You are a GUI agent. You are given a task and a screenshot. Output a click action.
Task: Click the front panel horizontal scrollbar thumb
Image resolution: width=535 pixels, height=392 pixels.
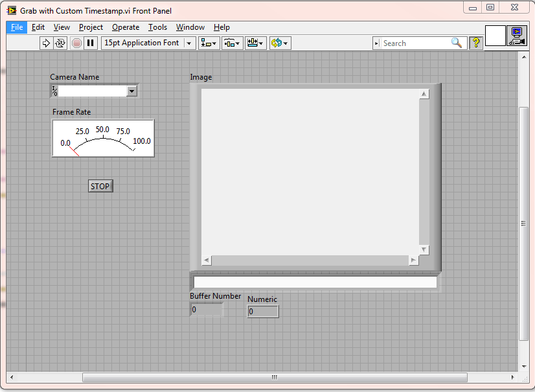click(275, 377)
